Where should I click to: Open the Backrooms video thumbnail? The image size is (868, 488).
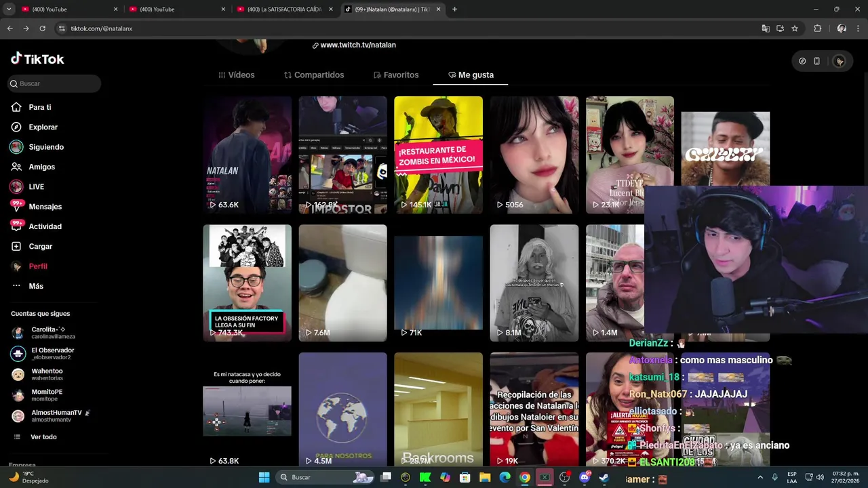pos(438,410)
